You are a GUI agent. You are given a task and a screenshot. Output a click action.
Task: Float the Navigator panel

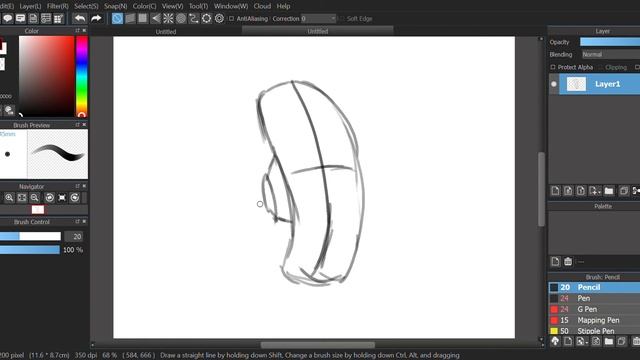point(77,186)
